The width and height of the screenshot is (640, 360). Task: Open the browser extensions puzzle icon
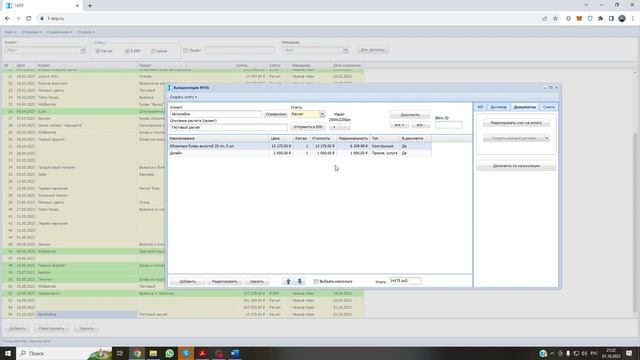[x=600, y=18]
